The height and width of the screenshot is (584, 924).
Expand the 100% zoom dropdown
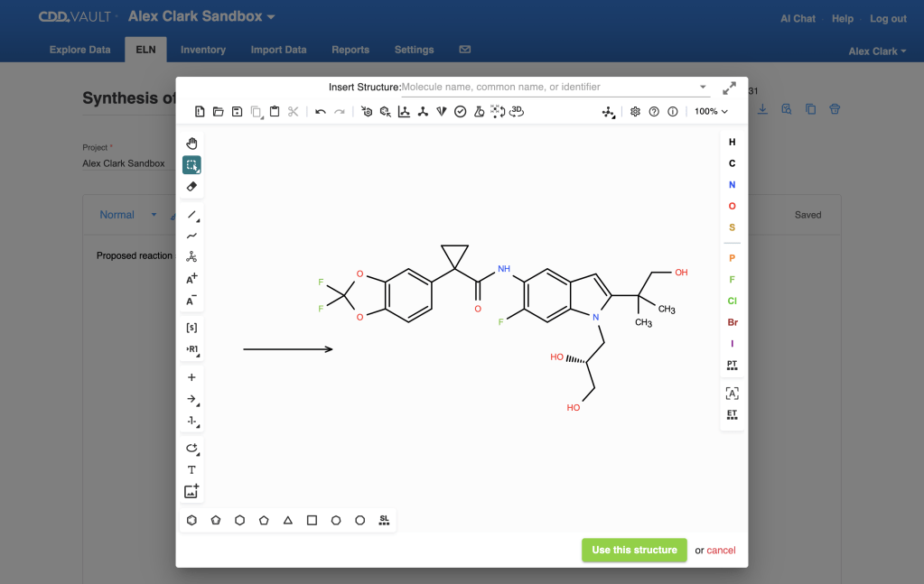coord(712,112)
